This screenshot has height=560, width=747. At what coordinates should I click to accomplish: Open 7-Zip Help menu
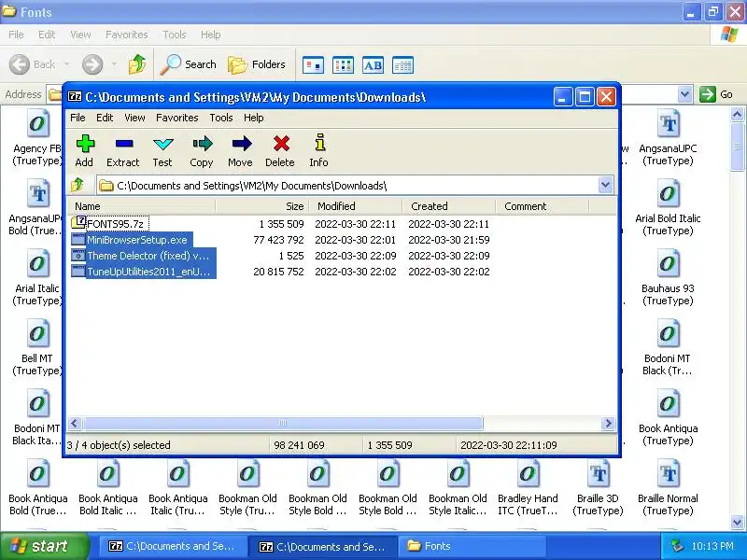[253, 118]
